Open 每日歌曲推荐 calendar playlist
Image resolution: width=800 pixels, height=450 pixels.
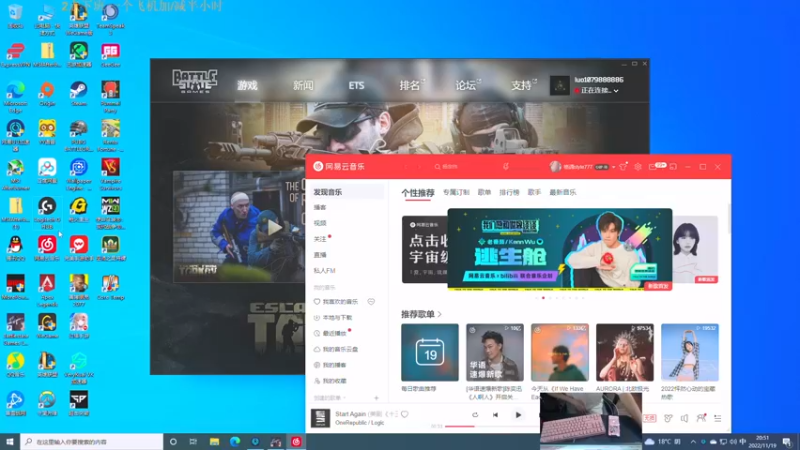point(430,352)
